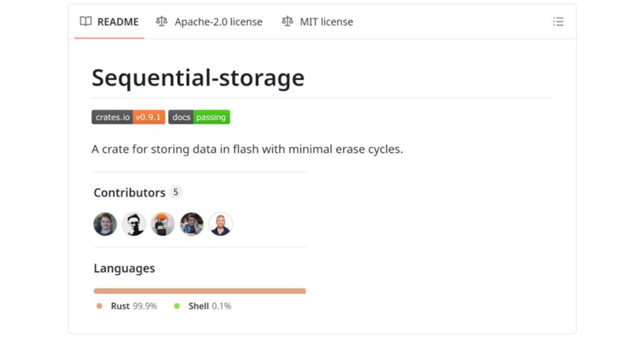Viewport: 644px width, 337px height.
Task: Switch to the MIT license tab
Action: pyautogui.click(x=317, y=22)
